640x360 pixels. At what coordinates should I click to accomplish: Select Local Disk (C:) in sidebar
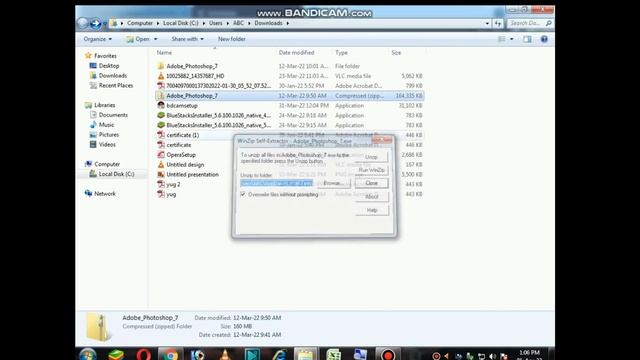click(116, 174)
